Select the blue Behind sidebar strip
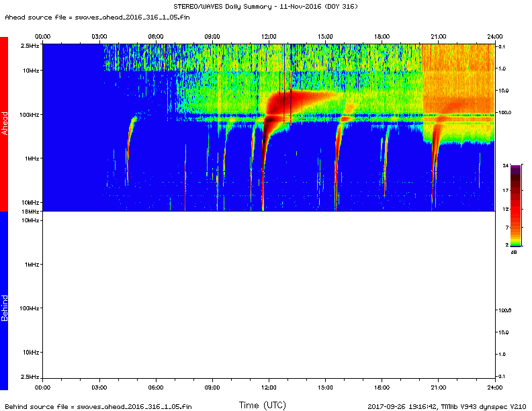The height and width of the screenshot is (411, 532). tap(4, 300)
